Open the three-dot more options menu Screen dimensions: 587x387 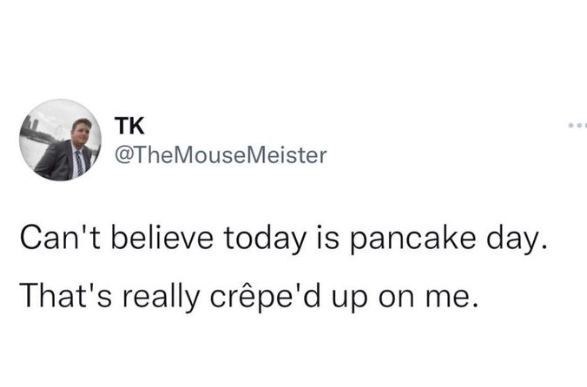click(577, 126)
